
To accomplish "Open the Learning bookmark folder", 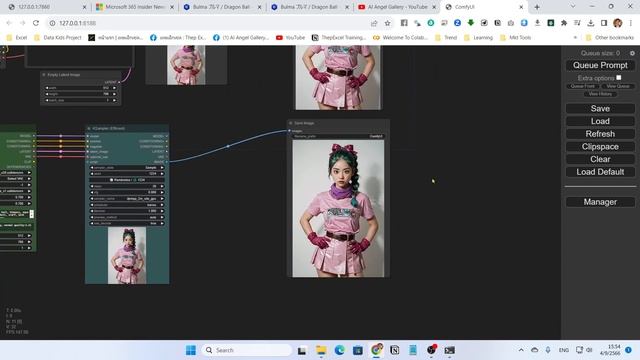I will pyautogui.click(x=478, y=38).
